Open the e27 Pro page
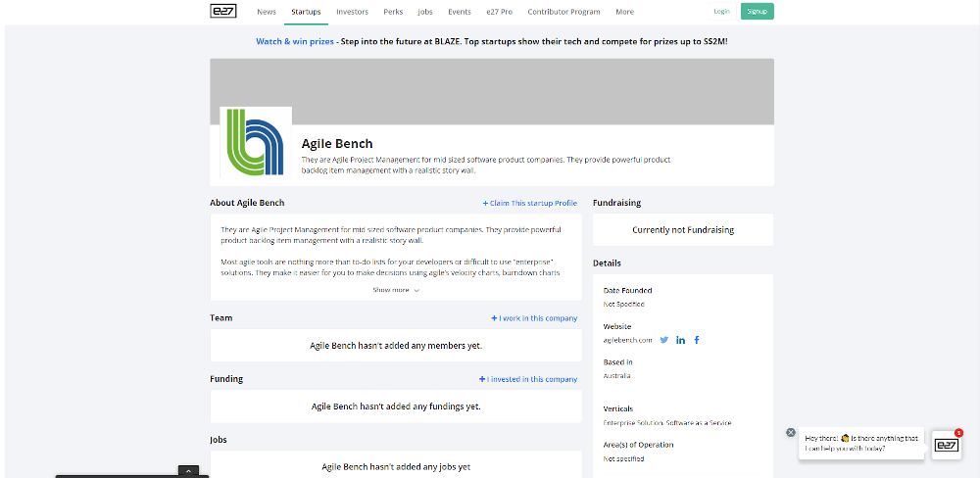Image resolution: width=980 pixels, height=478 pixels. point(500,12)
